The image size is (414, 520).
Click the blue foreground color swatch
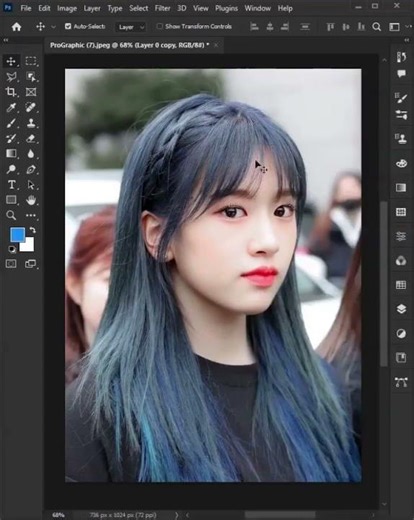point(17,234)
